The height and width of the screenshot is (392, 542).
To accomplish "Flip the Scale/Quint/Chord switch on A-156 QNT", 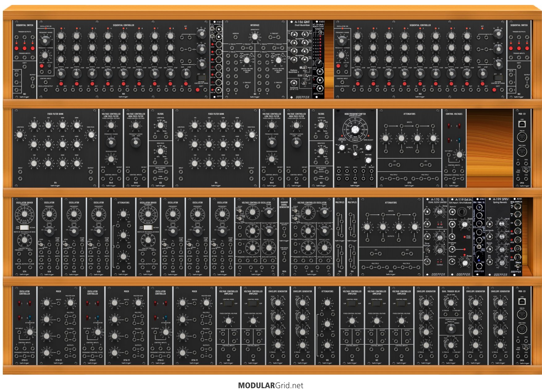I will 305,75.
